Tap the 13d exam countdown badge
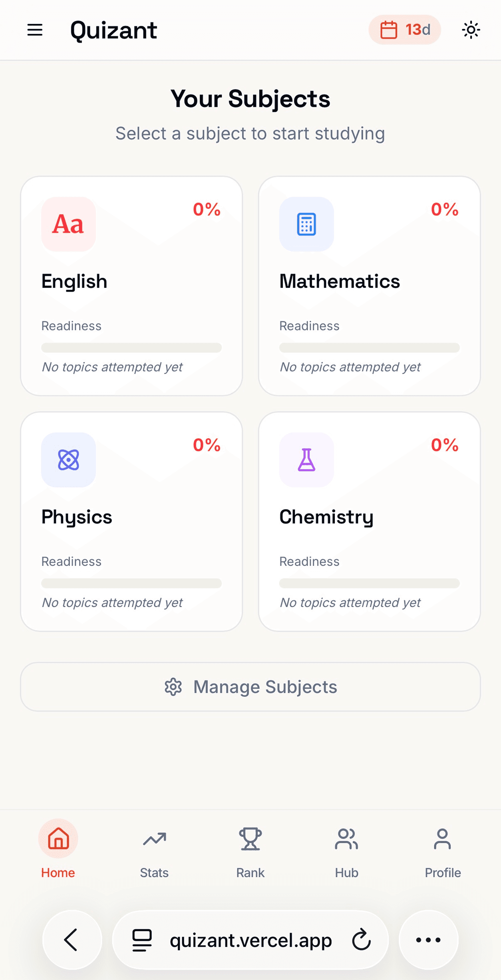Image resolution: width=501 pixels, height=980 pixels. (404, 30)
